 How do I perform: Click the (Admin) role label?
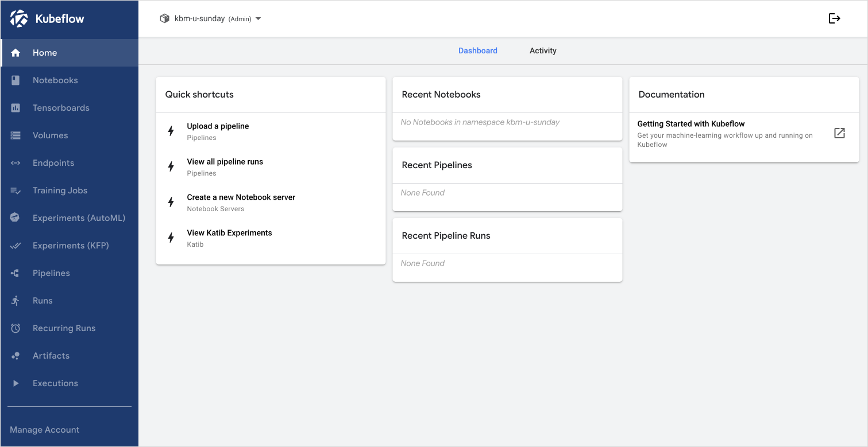pos(240,19)
